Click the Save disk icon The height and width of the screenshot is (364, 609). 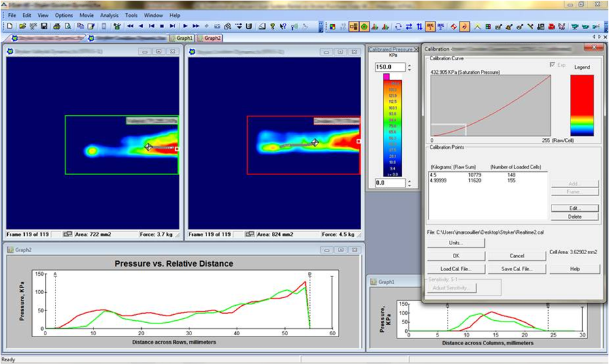tap(44, 26)
